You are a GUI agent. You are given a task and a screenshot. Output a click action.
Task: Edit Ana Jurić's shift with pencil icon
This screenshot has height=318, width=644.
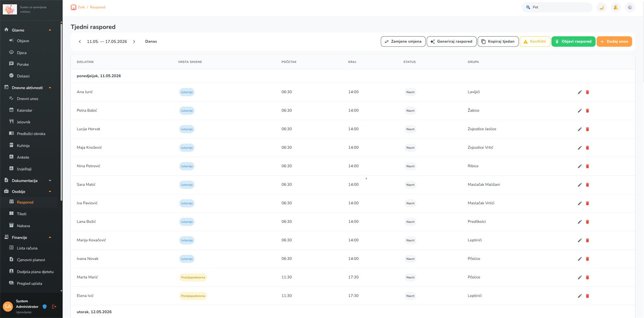tap(580, 92)
